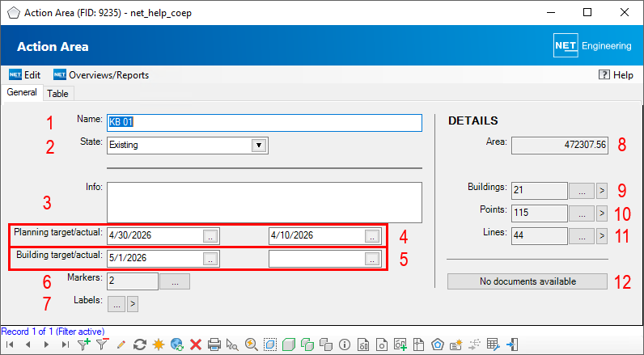This screenshot has height=355, width=644.
Task: Click the remove filter funnel icon
Action: pos(102,344)
